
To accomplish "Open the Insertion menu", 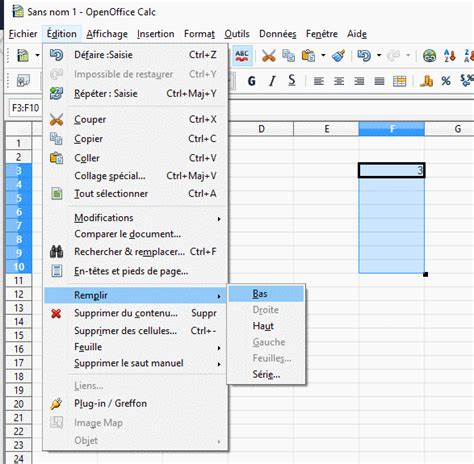I will click(156, 34).
